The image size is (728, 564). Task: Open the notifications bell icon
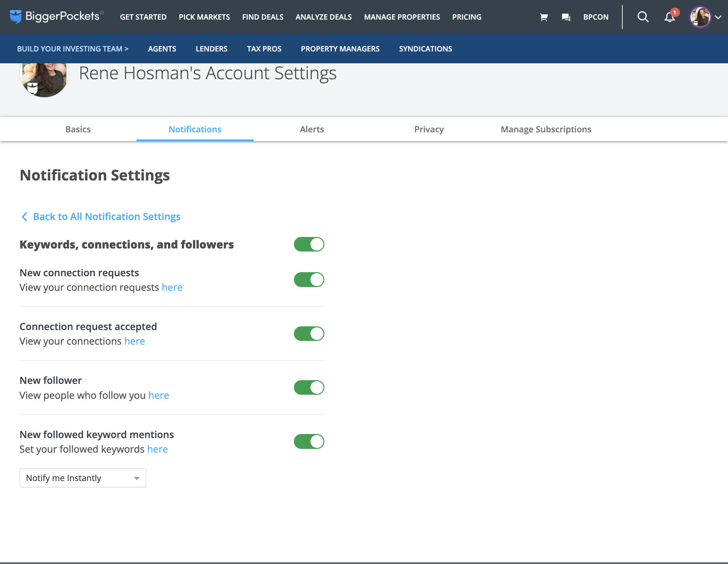670,17
